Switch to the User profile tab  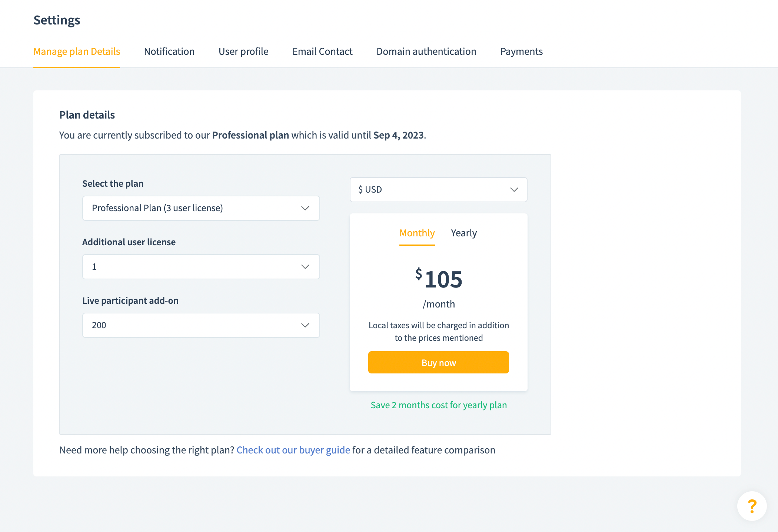[x=243, y=51]
